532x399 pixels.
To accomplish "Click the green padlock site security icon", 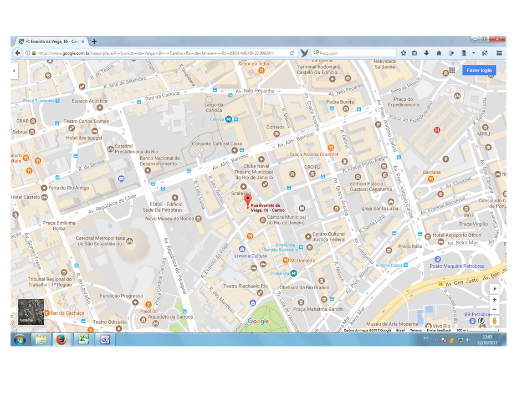I will coord(34,53).
